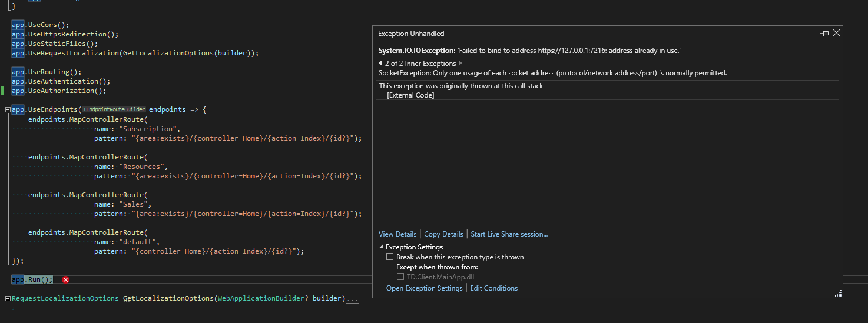Open Exception Settings link
Viewport: 868px width, 323px height.
click(x=425, y=288)
